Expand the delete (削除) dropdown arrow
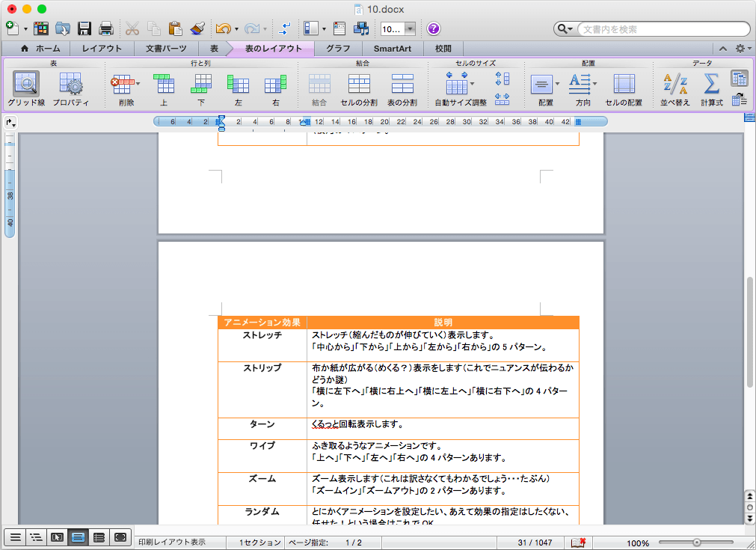Viewport: 756px width, 550px height. 138,83
